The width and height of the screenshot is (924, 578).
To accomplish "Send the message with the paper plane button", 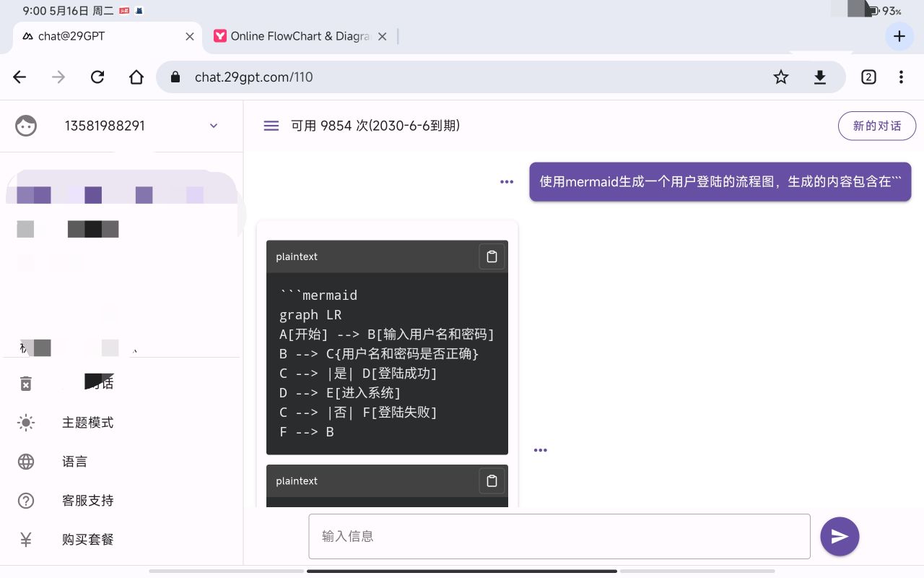I will pyautogui.click(x=840, y=536).
